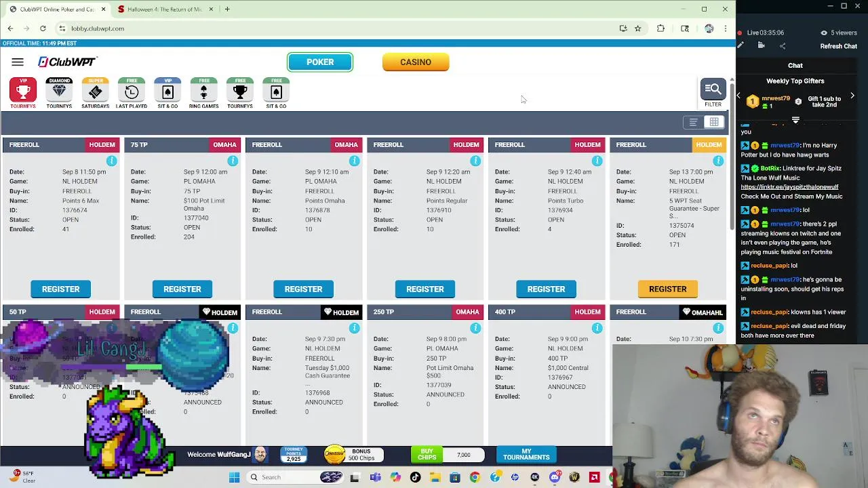Click the share icon in stream panel
This screenshot has width=868, height=488.
pos(783,46)
